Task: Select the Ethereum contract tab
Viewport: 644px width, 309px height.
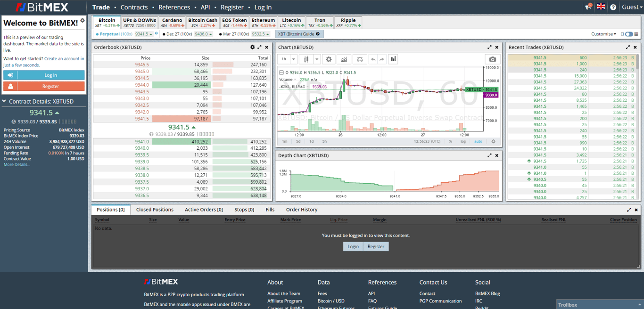Action: pyautogui.click(x=263, y=22)
